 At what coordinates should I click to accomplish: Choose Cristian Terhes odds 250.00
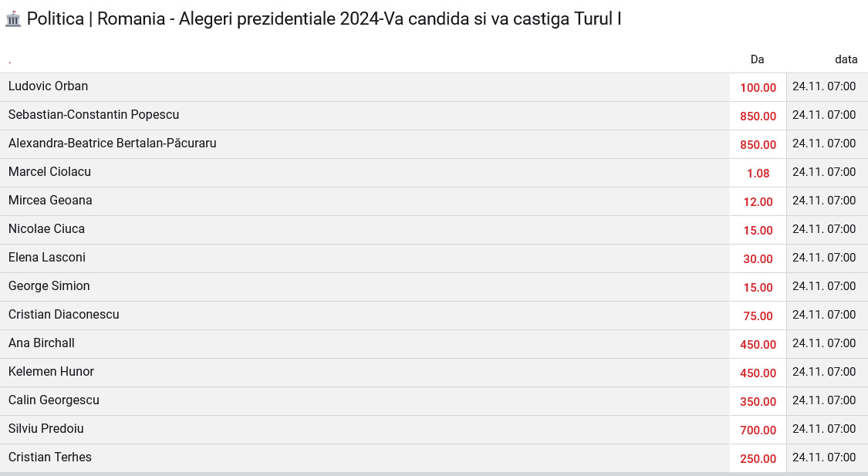click(x=758, y=459)
